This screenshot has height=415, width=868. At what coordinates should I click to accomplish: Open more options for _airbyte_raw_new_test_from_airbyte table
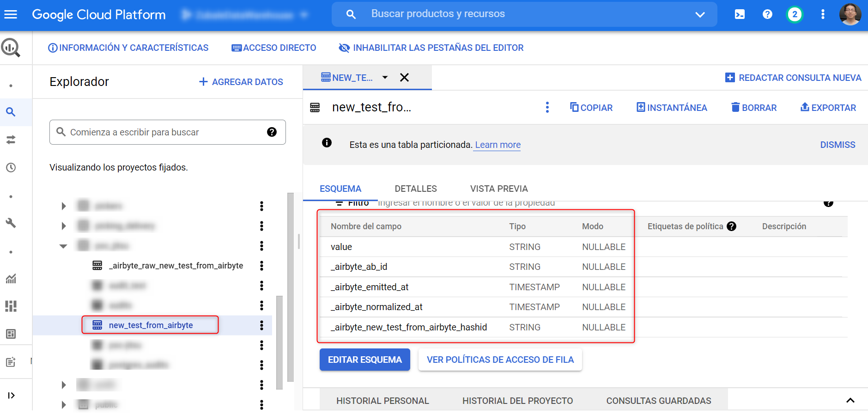tap(261, 266)
